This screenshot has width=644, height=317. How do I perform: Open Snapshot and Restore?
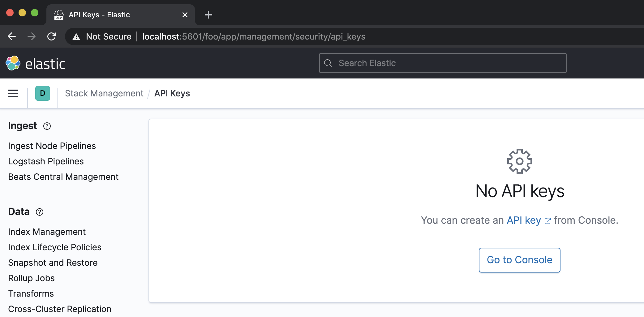(x=53, y=263)
